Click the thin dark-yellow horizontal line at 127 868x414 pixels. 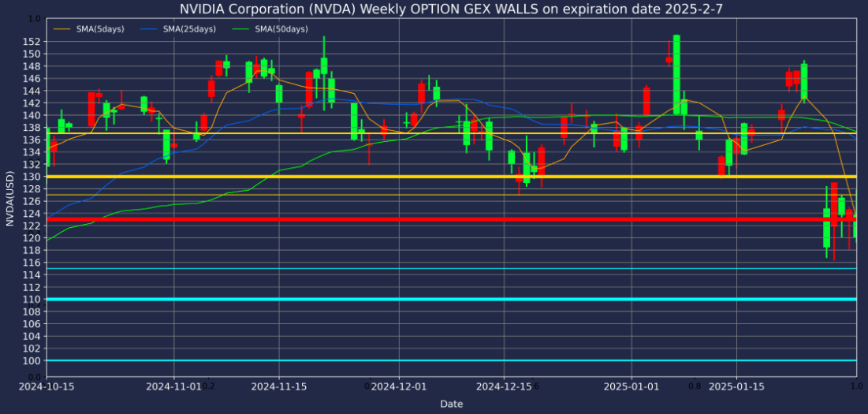[451, 195]
